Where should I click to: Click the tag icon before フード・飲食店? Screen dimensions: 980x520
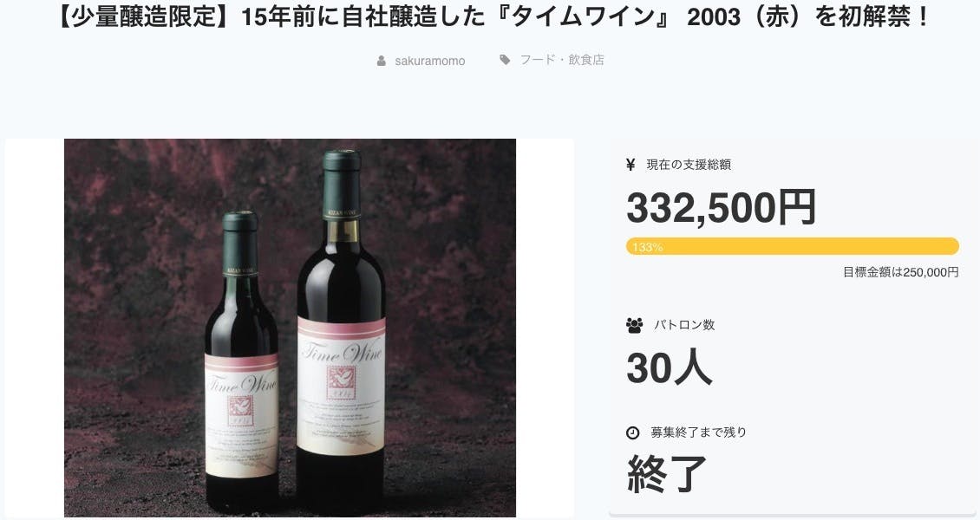[x=505, y=60]
